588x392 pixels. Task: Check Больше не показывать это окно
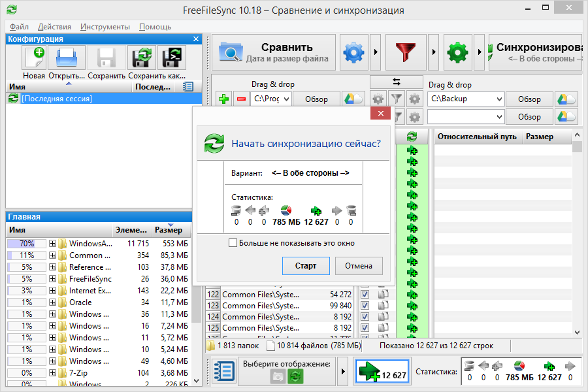tap(233, 243)
